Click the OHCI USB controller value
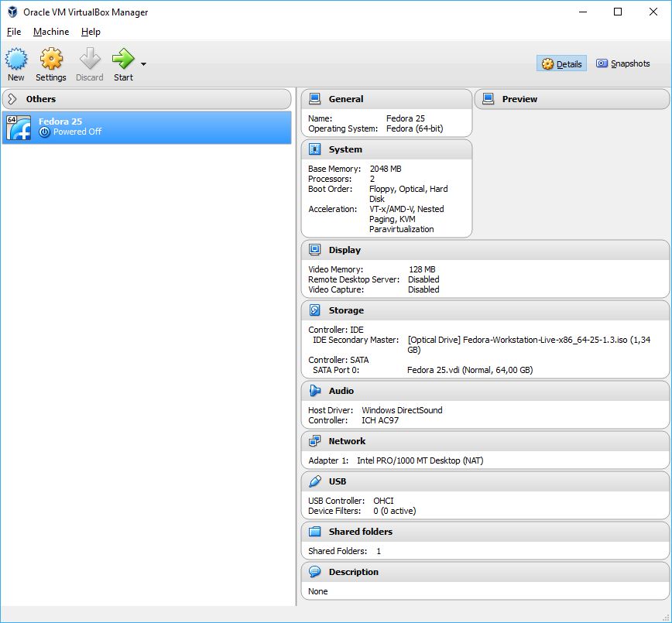Screen dimensions: 672x623 pyautogui.click(x=383, y=501)
